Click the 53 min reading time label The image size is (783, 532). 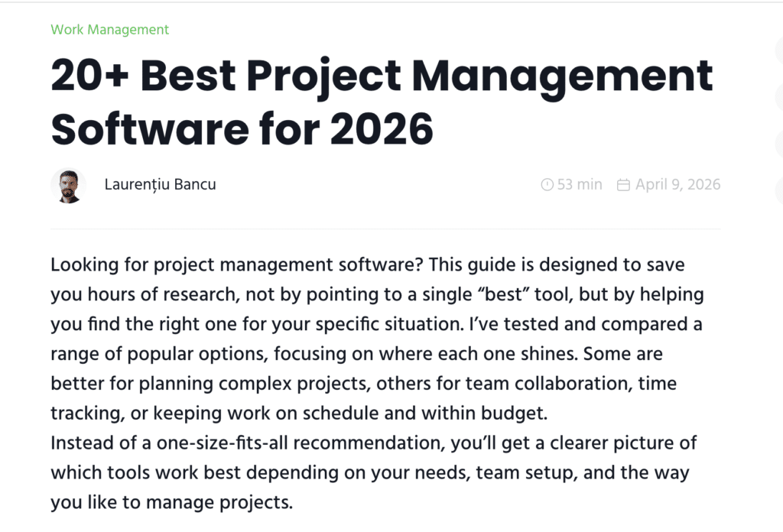point(580,185)
